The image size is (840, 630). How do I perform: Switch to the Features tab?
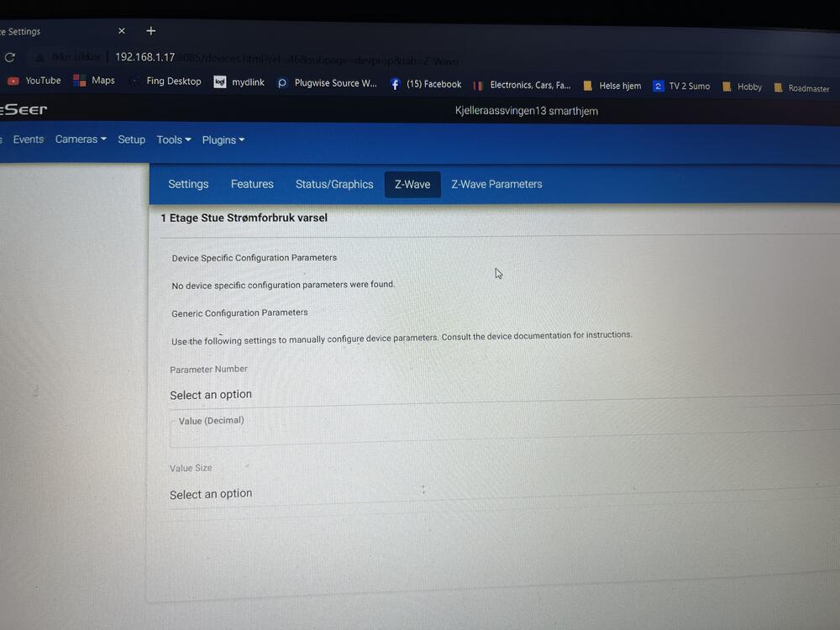tap(252, 184)
